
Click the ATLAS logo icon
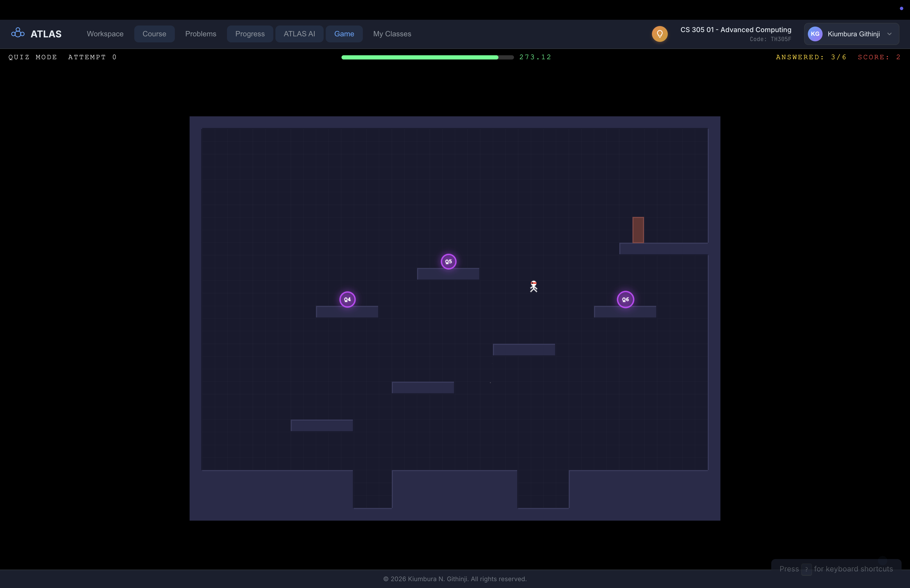click(x=18, y=33)
